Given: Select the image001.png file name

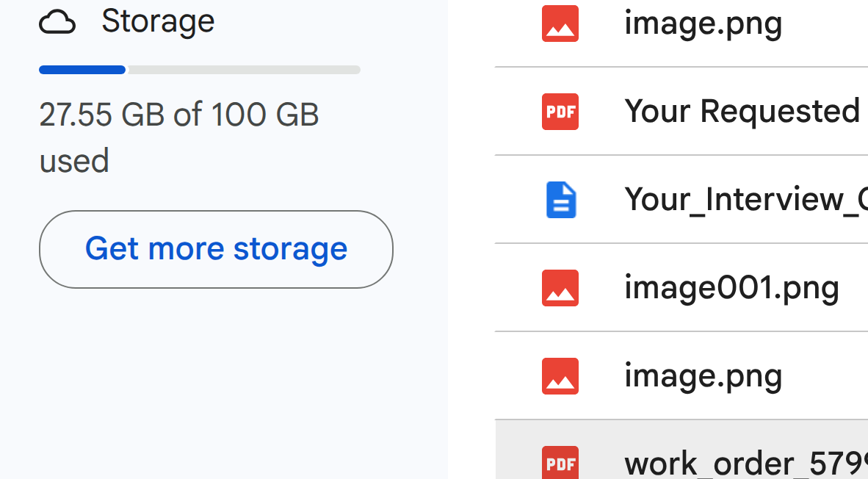Looking at the screenshot, I should (x=732, y=289).
